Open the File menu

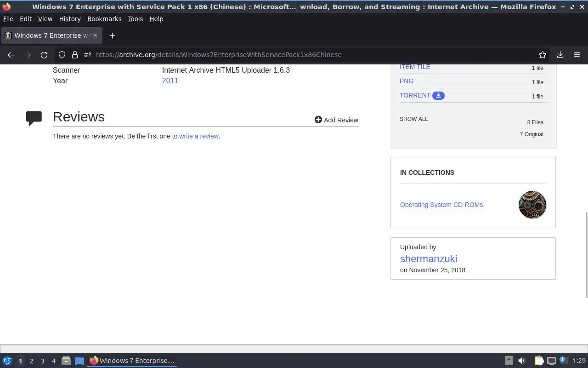coord(8,19)
